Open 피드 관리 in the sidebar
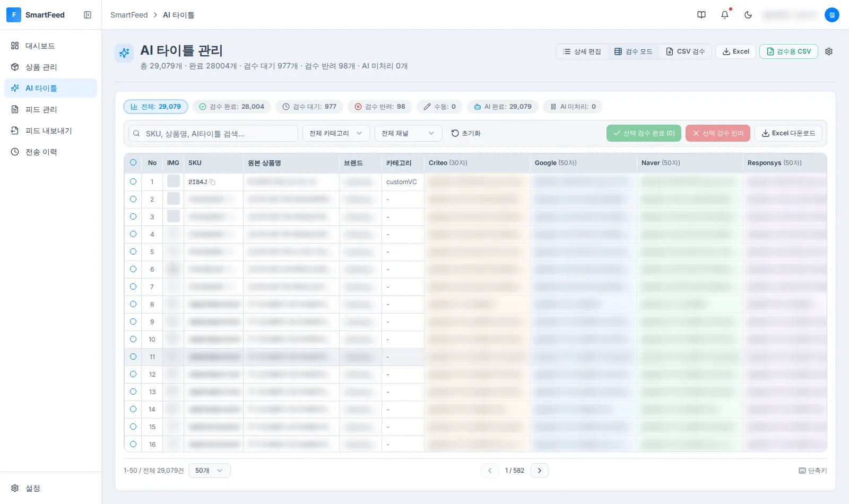Viewport: 849px width, 504px height. coord(51,109)
